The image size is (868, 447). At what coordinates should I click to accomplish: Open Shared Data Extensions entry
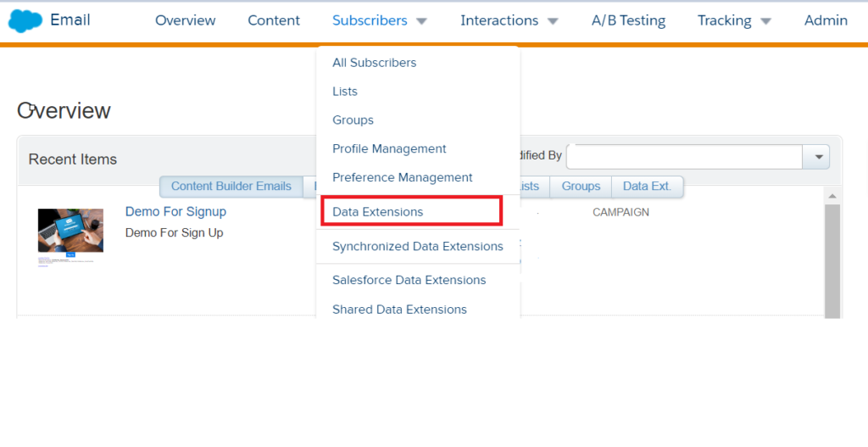tap(400, 310)
